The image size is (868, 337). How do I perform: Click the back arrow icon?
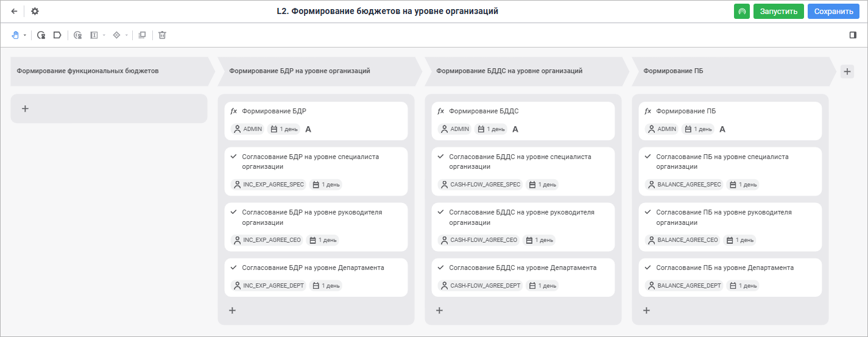click(x=14, y=11)
